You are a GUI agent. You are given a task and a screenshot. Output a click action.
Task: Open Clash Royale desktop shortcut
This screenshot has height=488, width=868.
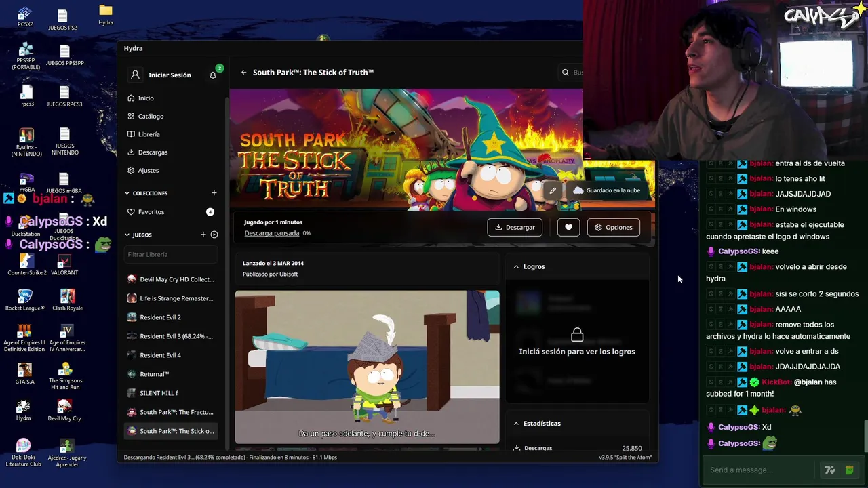[x=67, y=300]
